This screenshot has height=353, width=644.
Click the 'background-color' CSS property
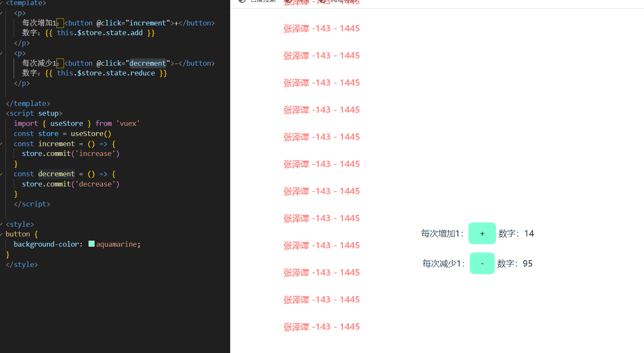click(46, 244)
